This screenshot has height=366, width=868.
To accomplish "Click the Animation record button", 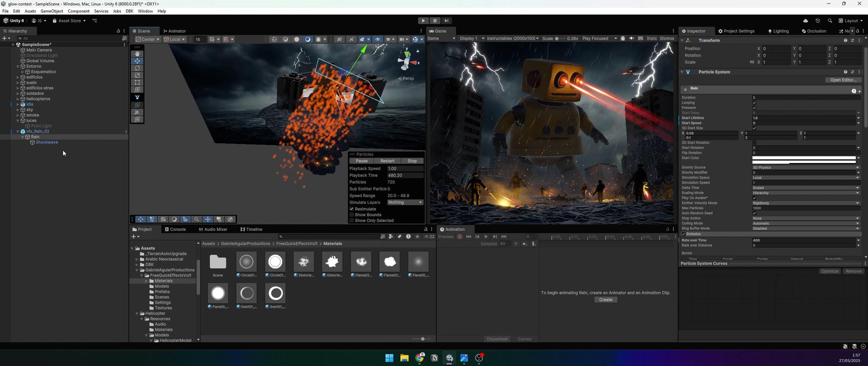I will [460, 237].
